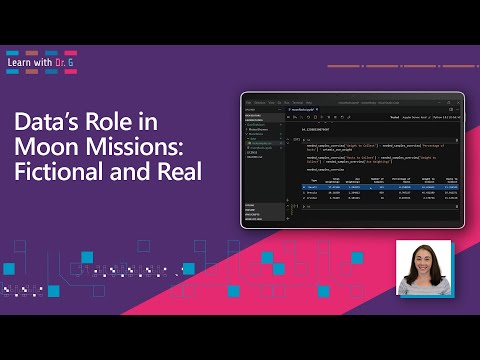This screenshot has width=480, height=360.
Task: Click the Learn with Dr. G logo
Action: coord(42,62)
